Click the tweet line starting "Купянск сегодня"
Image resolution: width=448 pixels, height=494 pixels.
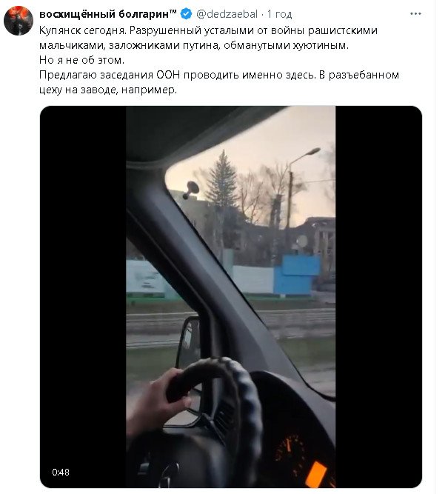pyautogui.click(x=208, y=30)
